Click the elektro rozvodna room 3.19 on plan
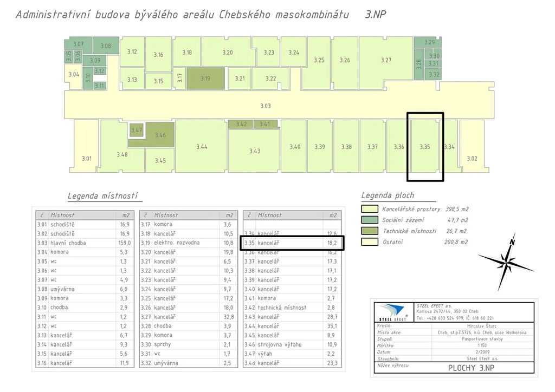Viewport: 555px width, 392px height. click(x=205, y=79)
